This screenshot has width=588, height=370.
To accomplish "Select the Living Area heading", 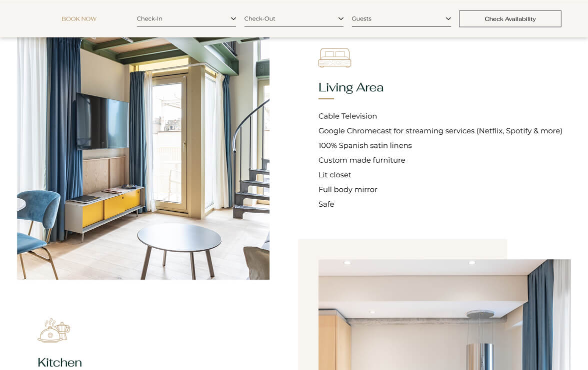I will pyautogui.click(x=350, y=87).
